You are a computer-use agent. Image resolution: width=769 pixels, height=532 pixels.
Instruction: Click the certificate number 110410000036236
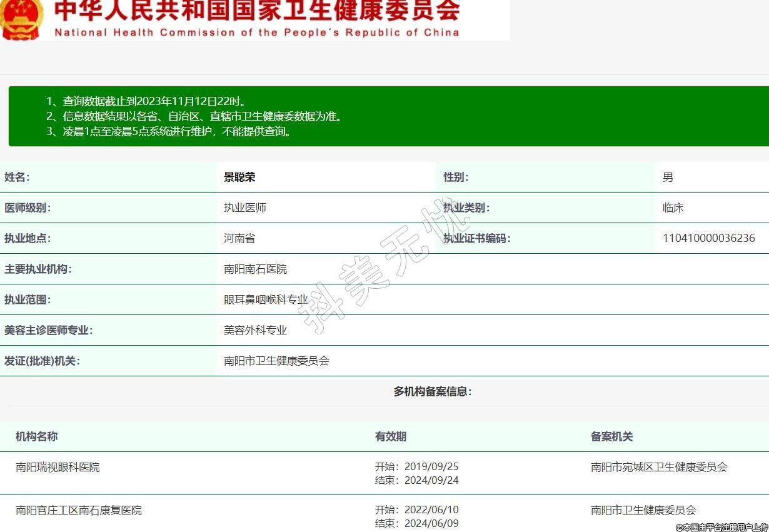click(708, 238)
